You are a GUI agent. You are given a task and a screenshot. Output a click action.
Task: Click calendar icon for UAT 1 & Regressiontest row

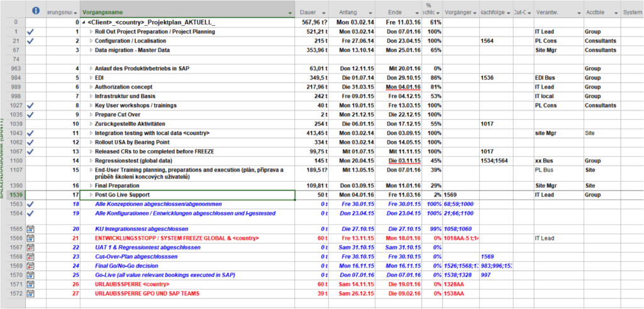coord(30,247)
